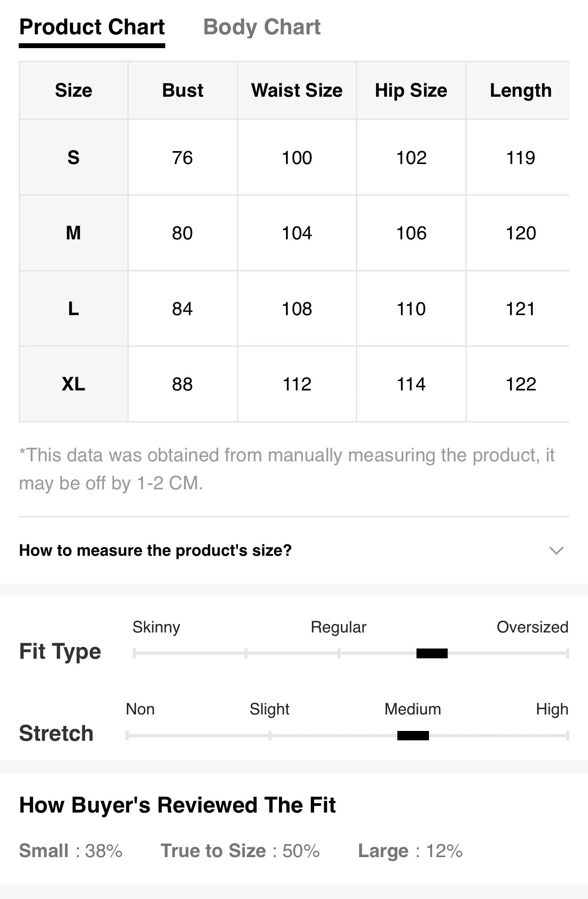Select the size L row header
Image resolution: width=588 pixels, height=899 pixels.
coord(73,308)
